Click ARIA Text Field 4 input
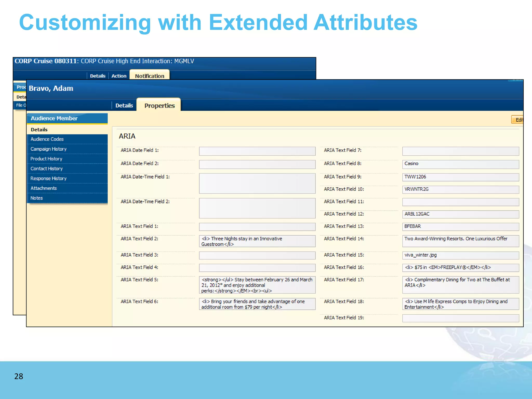This screenshot has height=399, width=532. [257, 268]
